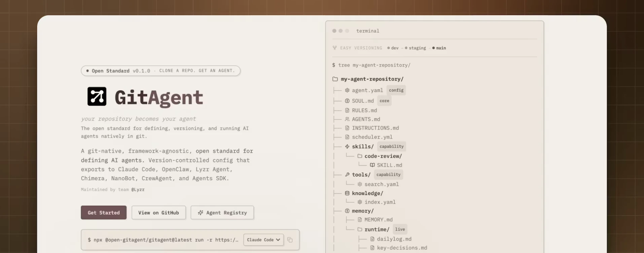Click the file icon next to INSTRUCTIONS.md
644x253 pixels.
347,128
